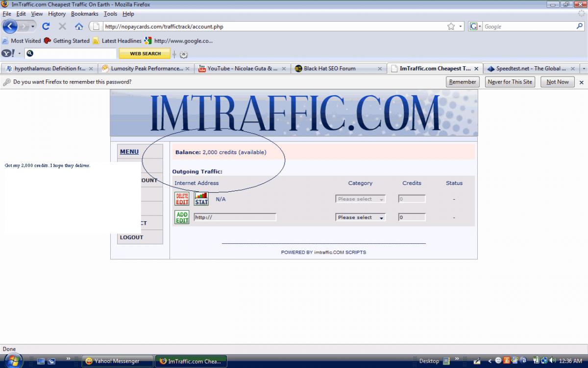Open Yahoo! Messenger taskbar button

click(x=117, y=361)
